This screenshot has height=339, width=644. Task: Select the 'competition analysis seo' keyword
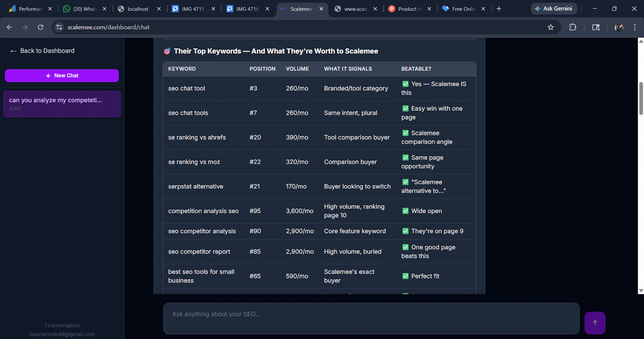[x=204, y=211]
